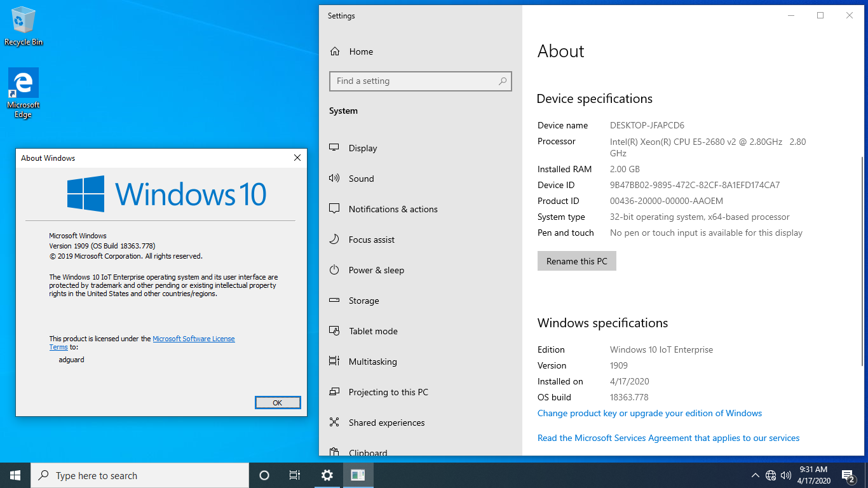Click the Sound speaker icon in sidebar
The height and width of the screenshot is (488, 868).
pos(334,179)
